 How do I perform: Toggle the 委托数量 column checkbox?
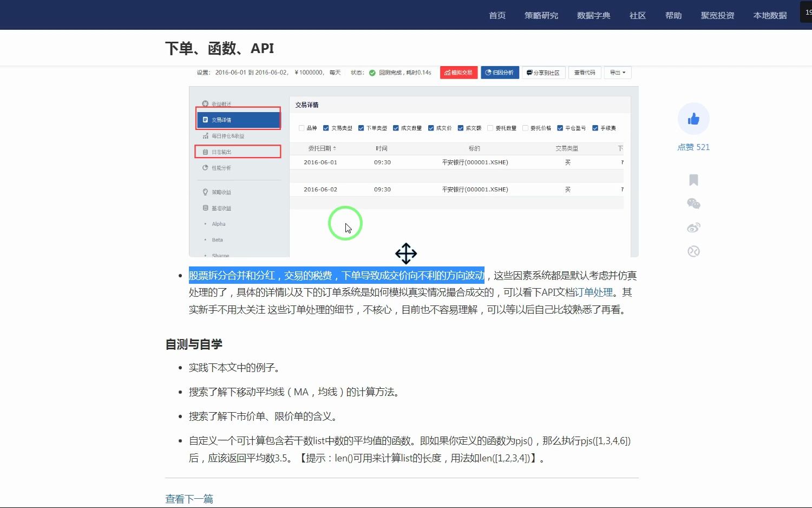tap(490, 128)
